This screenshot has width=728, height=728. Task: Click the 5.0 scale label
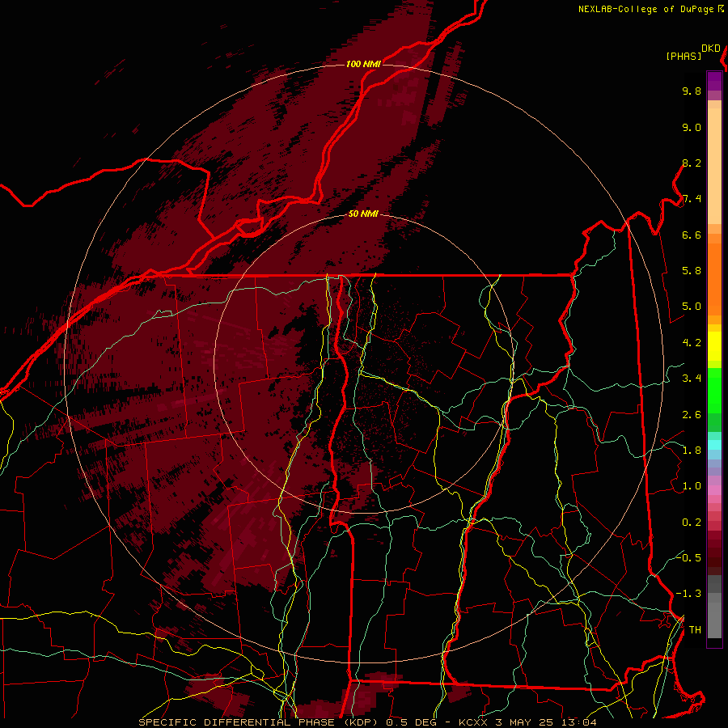[692, 307]
